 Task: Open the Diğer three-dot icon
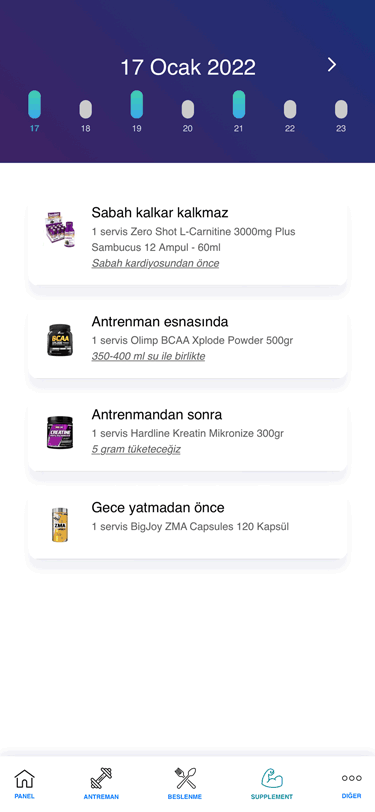tap(351, 778)
